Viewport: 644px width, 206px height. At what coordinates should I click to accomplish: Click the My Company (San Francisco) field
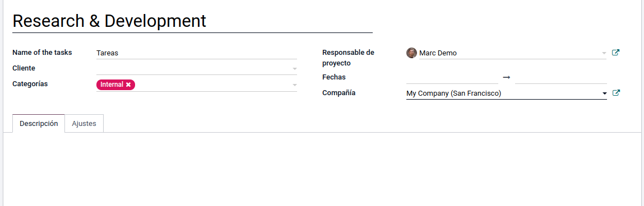click(x=503, y=93)
